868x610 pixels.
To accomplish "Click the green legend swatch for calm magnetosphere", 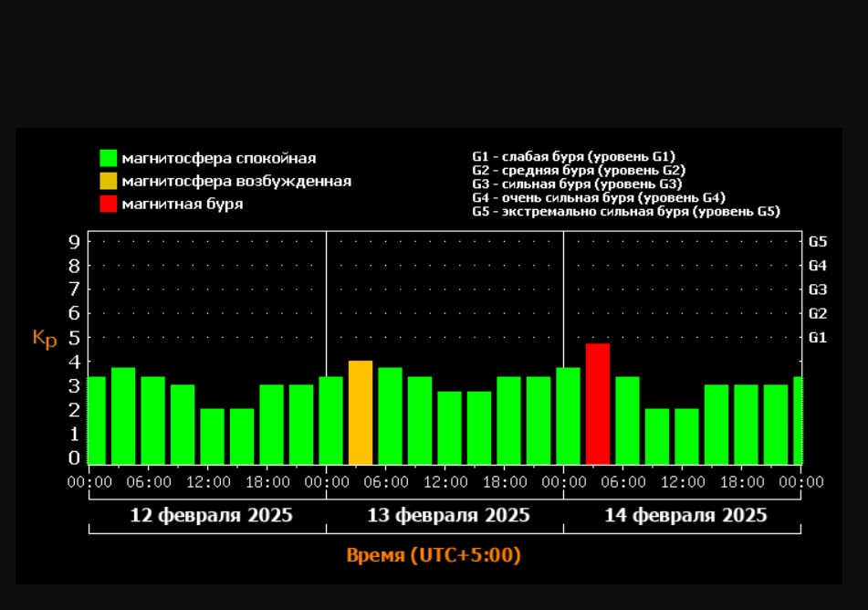I will 109,158.
